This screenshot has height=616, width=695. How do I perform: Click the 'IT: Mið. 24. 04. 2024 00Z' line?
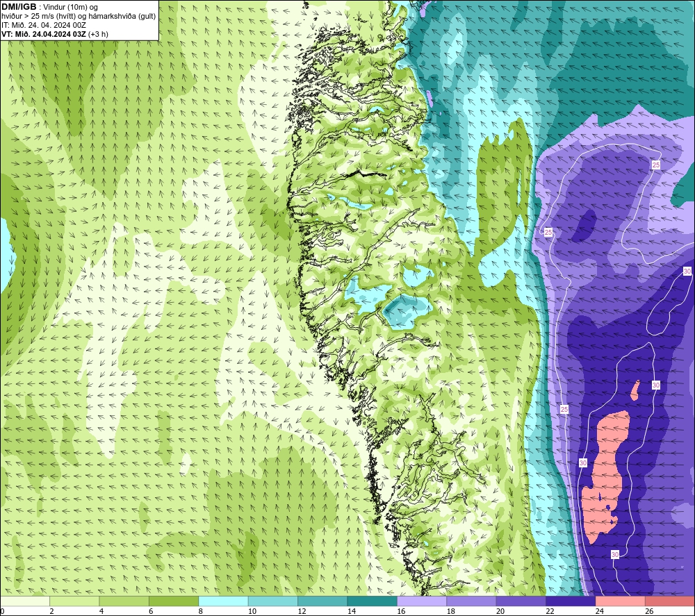click(43, 25)
